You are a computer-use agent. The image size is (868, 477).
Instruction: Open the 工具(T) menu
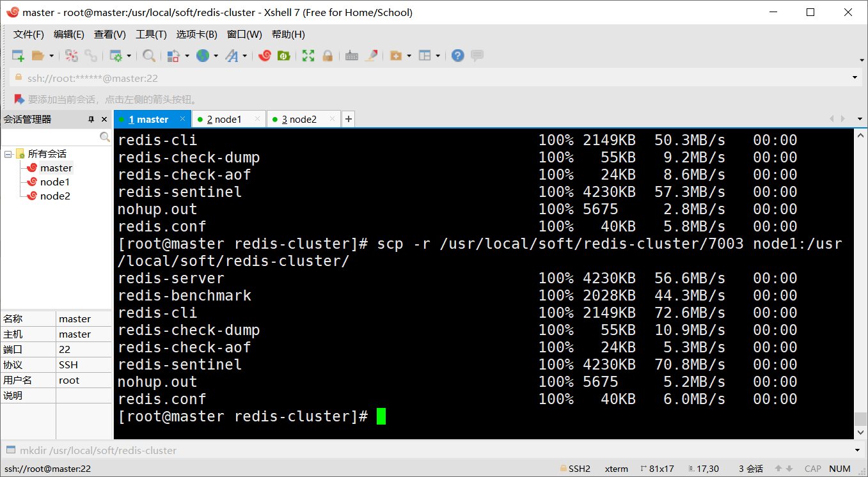(x=152, y=35)
